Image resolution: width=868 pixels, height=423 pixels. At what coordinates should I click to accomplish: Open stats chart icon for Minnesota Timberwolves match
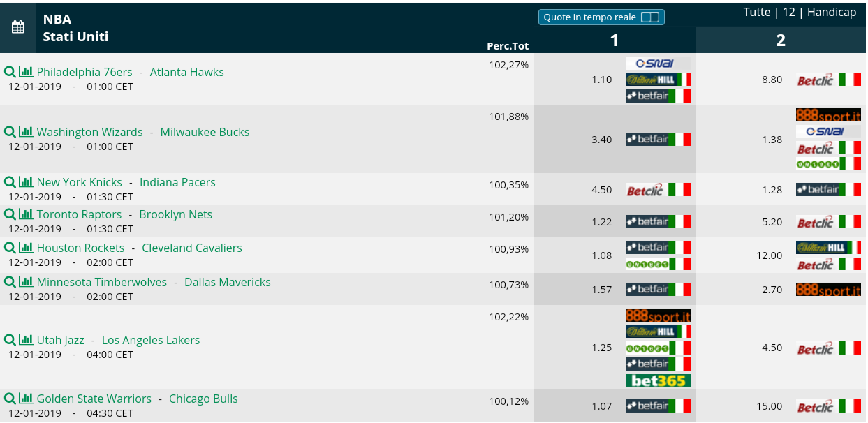[x=26, y=281]
